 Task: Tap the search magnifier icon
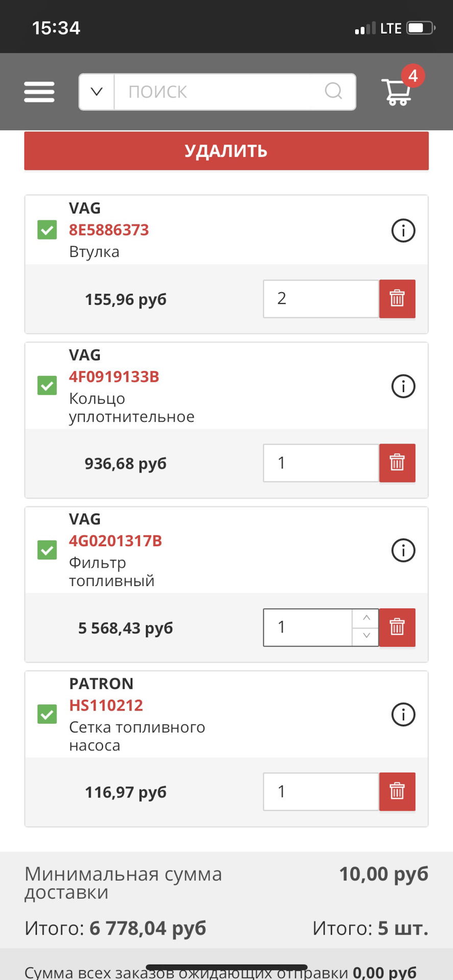(333, 91)
